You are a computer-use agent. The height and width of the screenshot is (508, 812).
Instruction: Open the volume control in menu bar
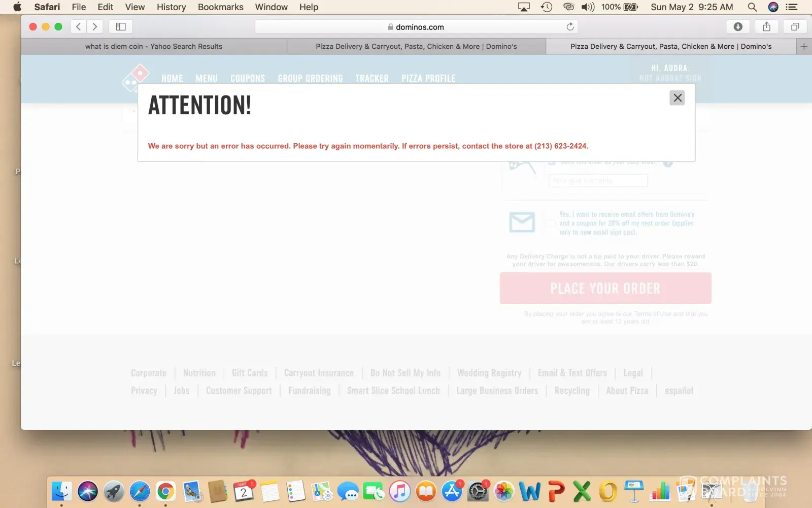[588, 7]
